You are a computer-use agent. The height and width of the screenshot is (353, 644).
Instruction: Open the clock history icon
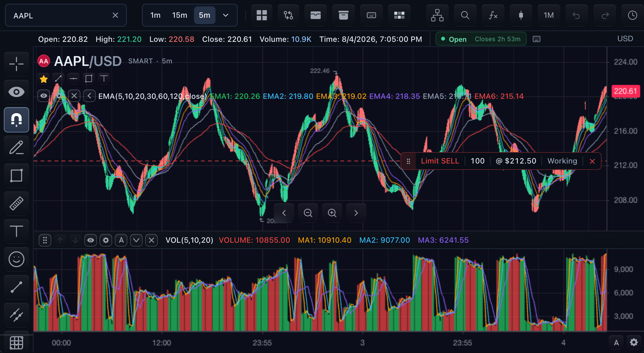(x=632, y=15)
